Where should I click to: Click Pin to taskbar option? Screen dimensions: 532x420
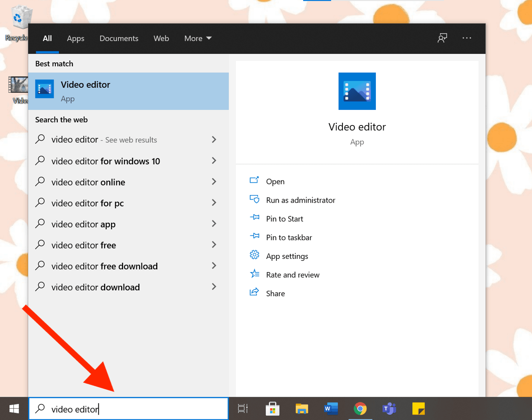pyautogui.click(x=289, y=237)
